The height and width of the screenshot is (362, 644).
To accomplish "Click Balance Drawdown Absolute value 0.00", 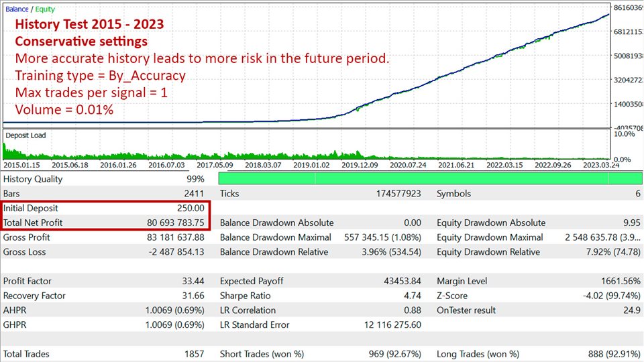I will click(x=413, y=223).
